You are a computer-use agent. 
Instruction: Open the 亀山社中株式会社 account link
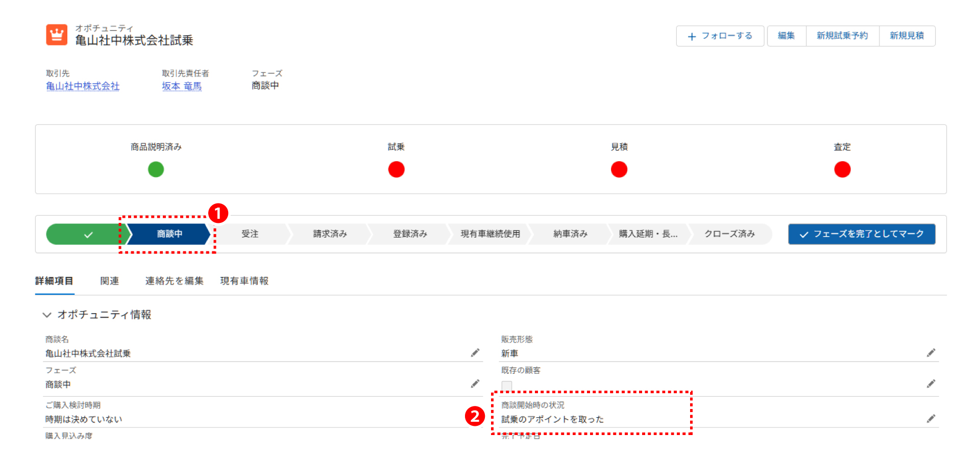83,86
